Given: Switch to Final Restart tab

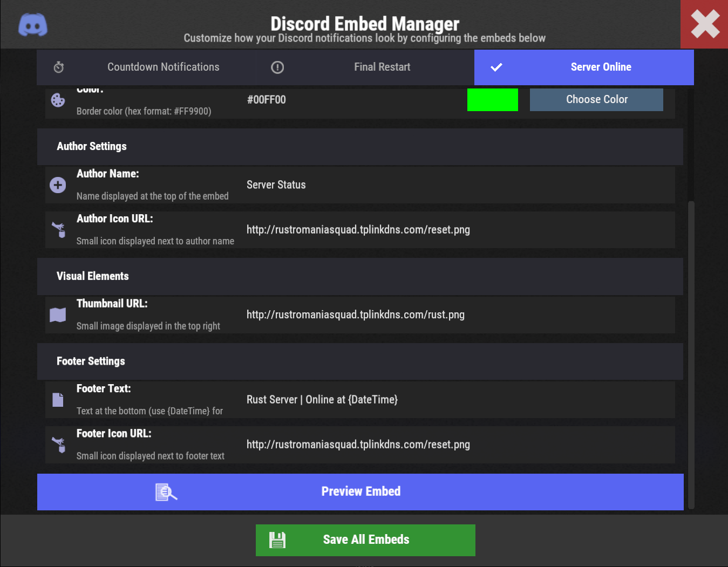Looking at the screenshot, I should (x=365, y=67).
